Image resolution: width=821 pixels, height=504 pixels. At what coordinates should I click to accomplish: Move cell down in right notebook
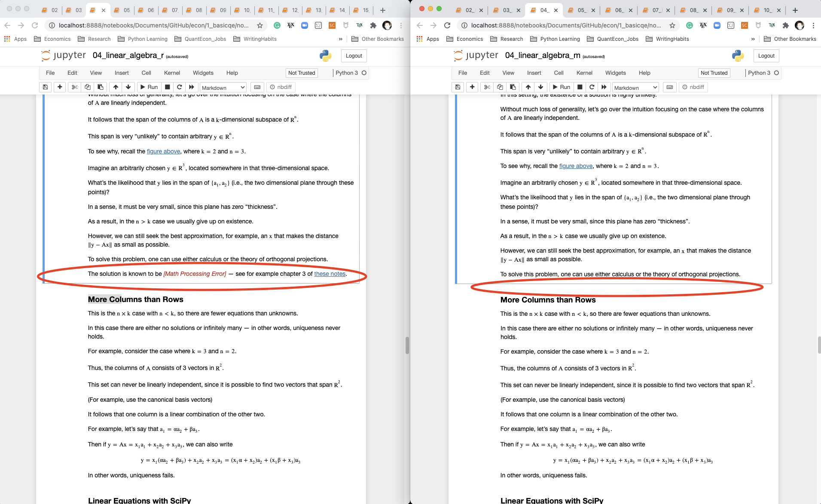[541, 87]
